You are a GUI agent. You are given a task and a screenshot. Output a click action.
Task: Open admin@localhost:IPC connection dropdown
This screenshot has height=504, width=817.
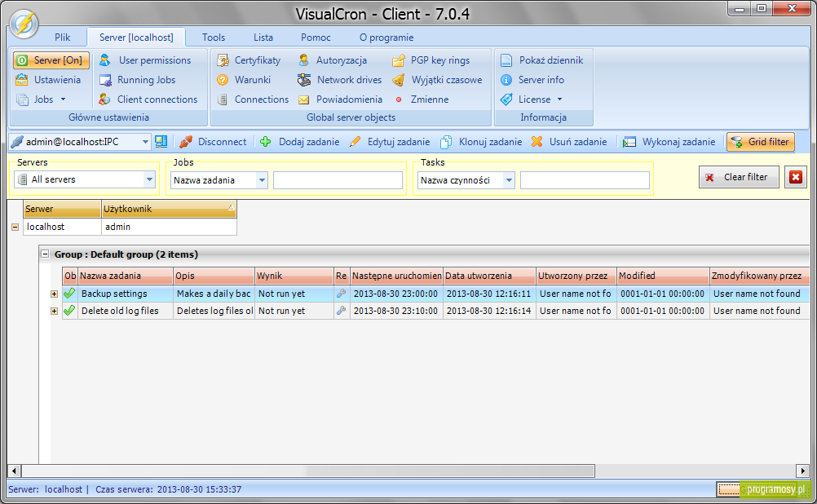145,142
